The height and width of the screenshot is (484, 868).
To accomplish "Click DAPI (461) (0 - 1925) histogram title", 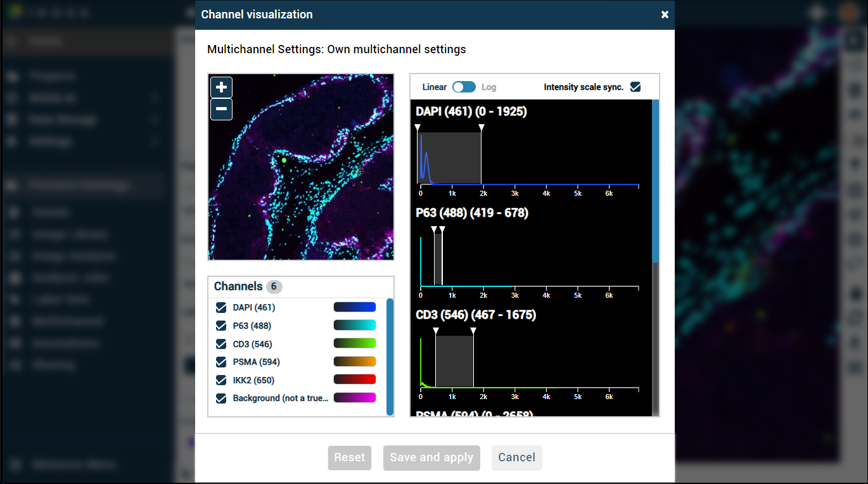I will click(x=471, y=111).
